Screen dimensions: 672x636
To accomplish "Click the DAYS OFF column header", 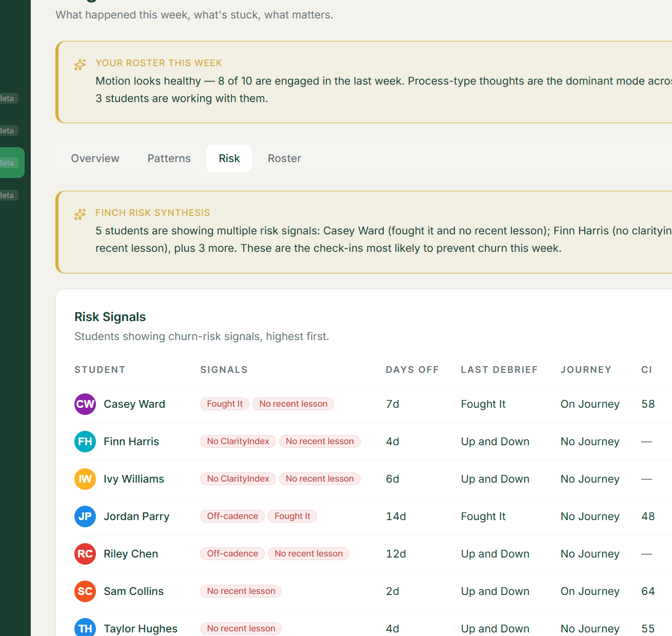I will (x=412, y=370).
